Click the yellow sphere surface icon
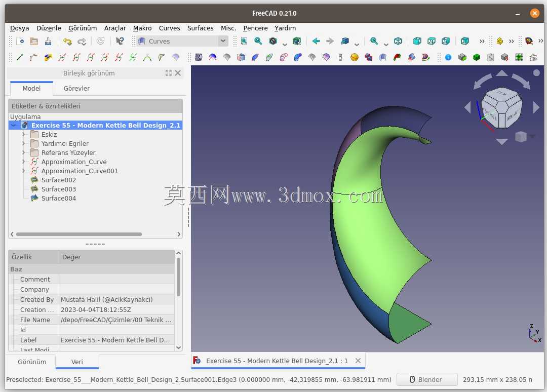This screenshot has height=392, width=547. pos(354,57)
